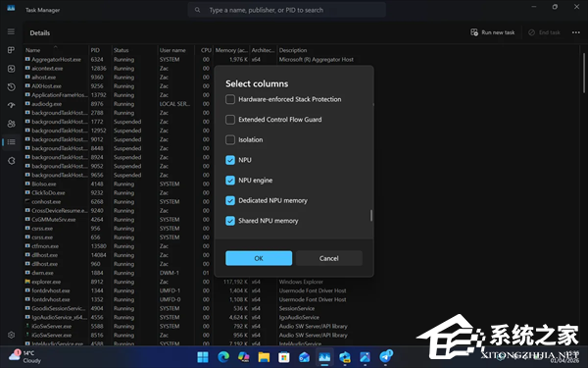Click the Run new task button
Viewport: 588px width, 368px height.
pyautogui.click(x=492, y=32)
